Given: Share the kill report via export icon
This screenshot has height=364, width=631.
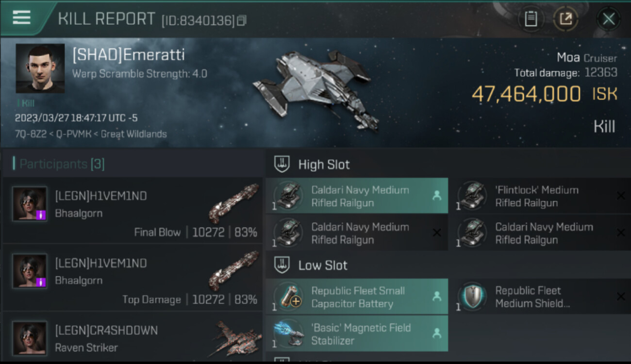Looking at the screenshot, I should point(565,19).
